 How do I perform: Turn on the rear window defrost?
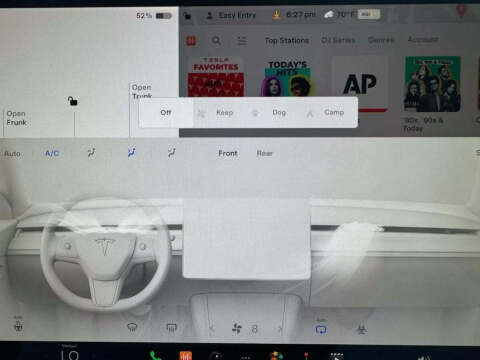pyautogui.click(x=172, y=328)
